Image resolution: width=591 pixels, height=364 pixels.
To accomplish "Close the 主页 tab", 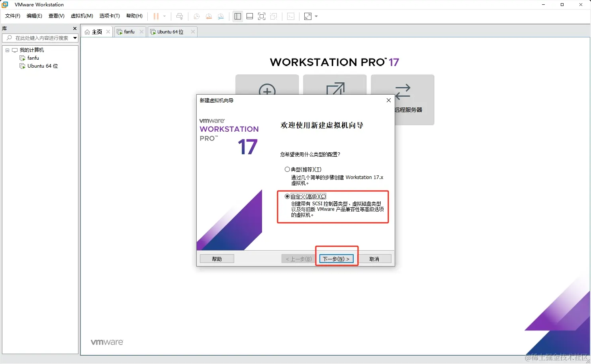I will 108,32.
